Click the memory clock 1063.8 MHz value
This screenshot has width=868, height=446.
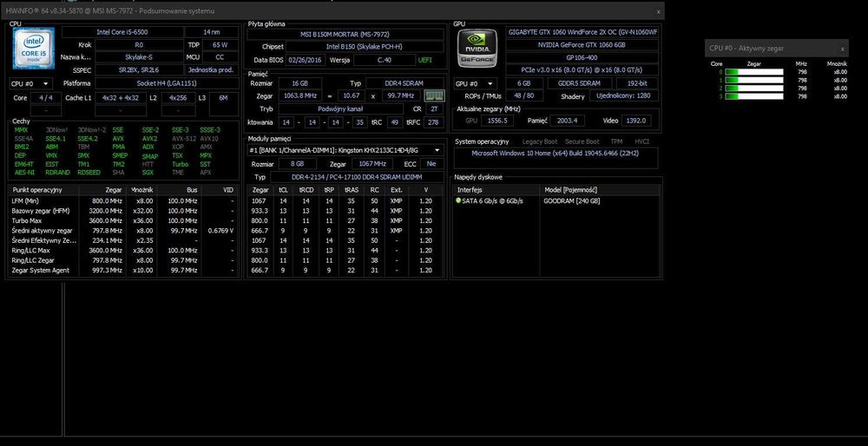[299, 95]
